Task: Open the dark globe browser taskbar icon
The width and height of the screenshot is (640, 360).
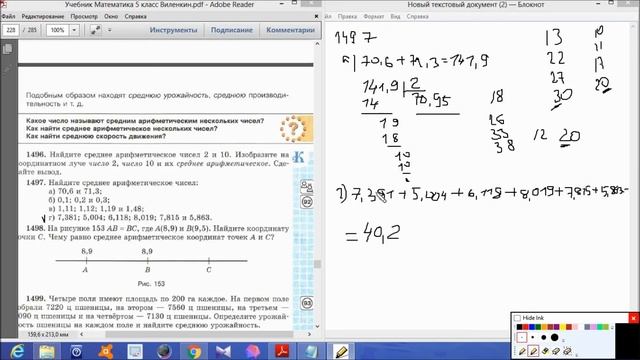Action: click(x=164, y=351)
